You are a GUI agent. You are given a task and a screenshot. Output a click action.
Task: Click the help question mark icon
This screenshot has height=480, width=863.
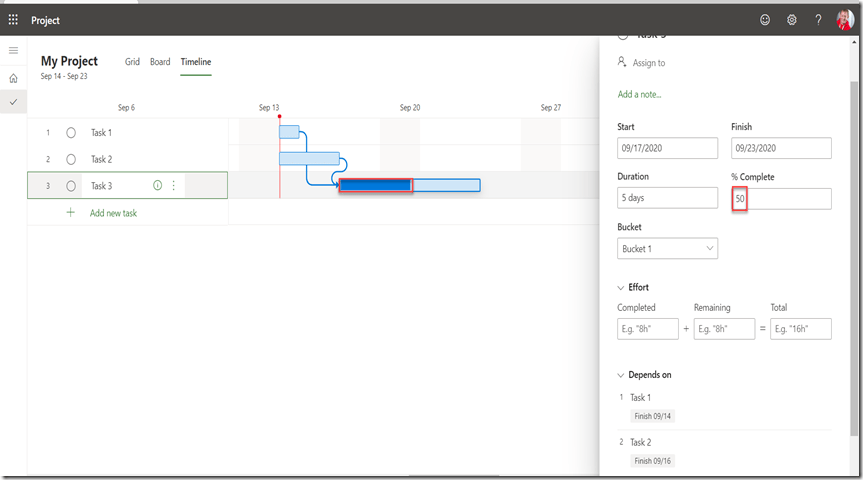[x=818, y=20]
